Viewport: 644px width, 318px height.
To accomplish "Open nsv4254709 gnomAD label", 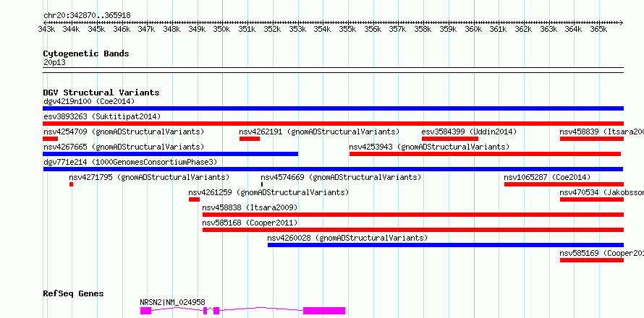I will 124,132.
